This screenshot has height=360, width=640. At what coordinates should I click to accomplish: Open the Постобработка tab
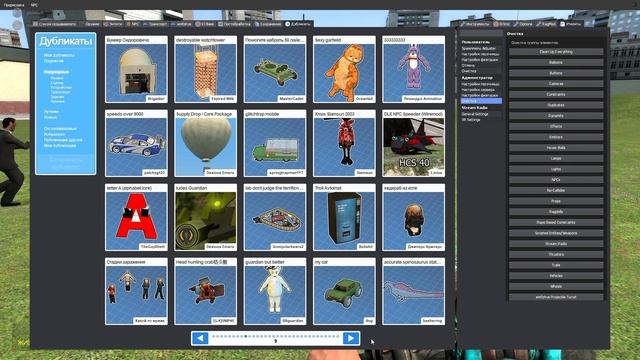tap(234, 24)
